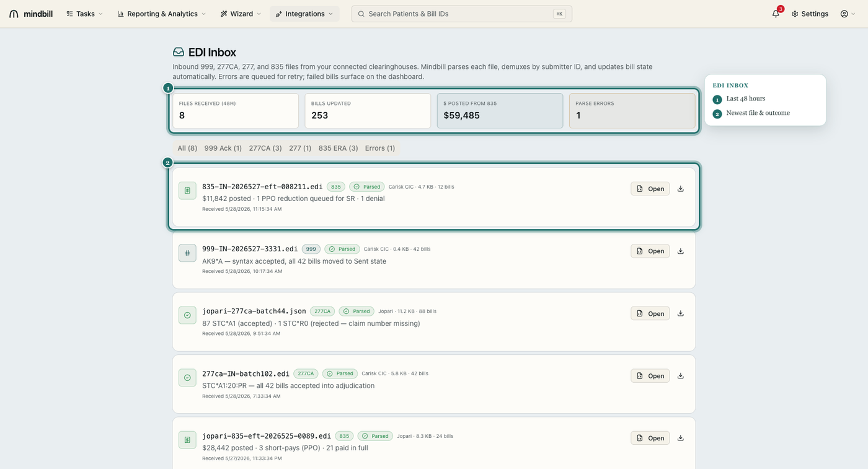Open Settings
The image size is (868, 469).
coord(810,14)
